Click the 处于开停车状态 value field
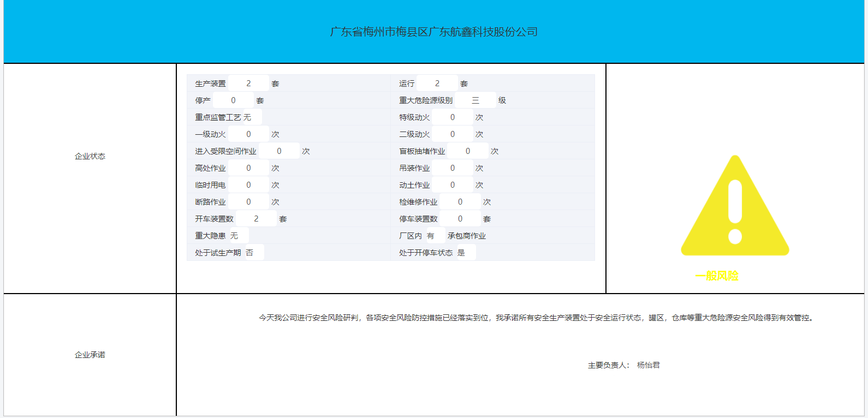The image size is (868, 418). 465,253
